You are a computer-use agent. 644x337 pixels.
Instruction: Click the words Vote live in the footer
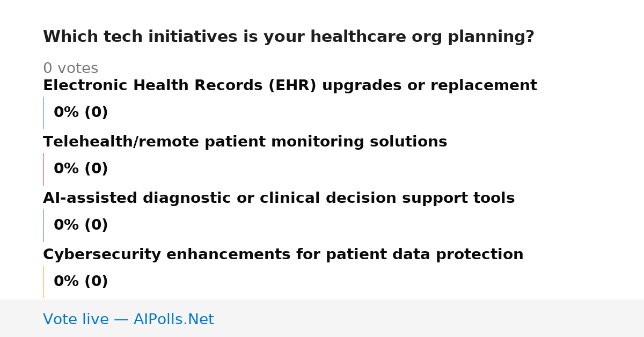[x=76, y=319]
